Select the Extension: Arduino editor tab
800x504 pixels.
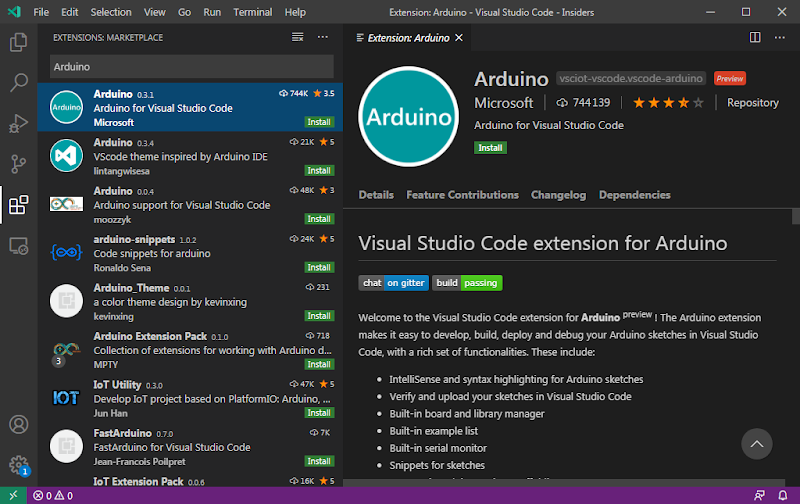pyautogui.click(x=408, y=38)
